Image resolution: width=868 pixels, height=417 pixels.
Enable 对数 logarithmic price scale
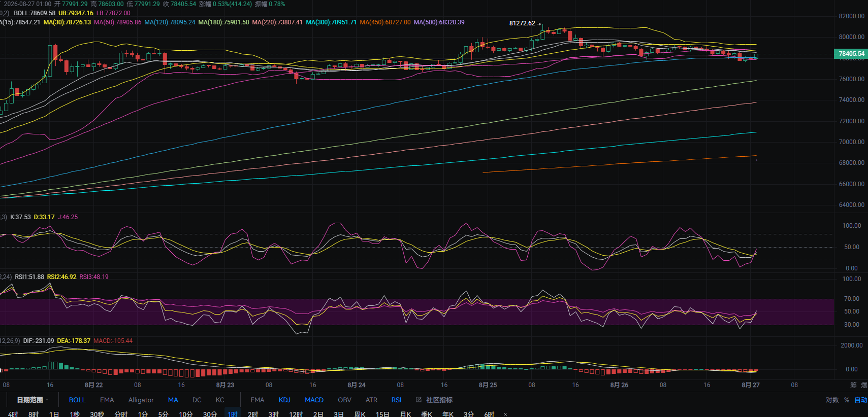[832, 400]
